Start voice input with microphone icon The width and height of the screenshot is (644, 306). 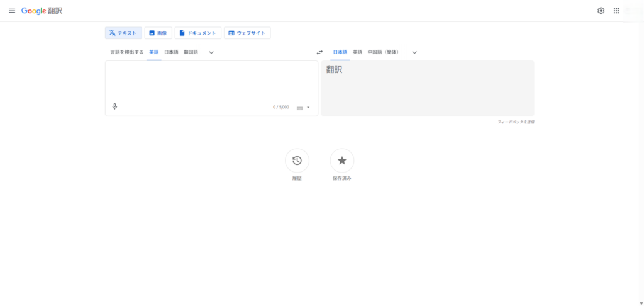pyautogui.click(x=114, y=106)
